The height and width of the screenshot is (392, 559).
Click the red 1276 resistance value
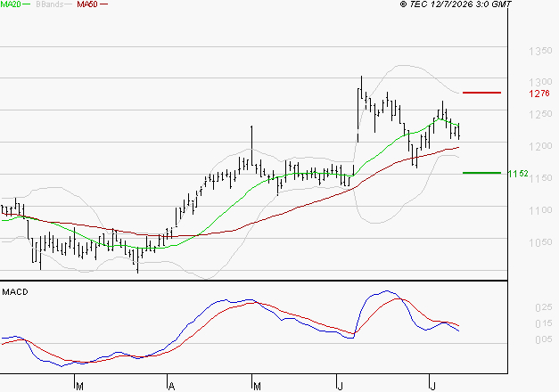click(539, 94)
